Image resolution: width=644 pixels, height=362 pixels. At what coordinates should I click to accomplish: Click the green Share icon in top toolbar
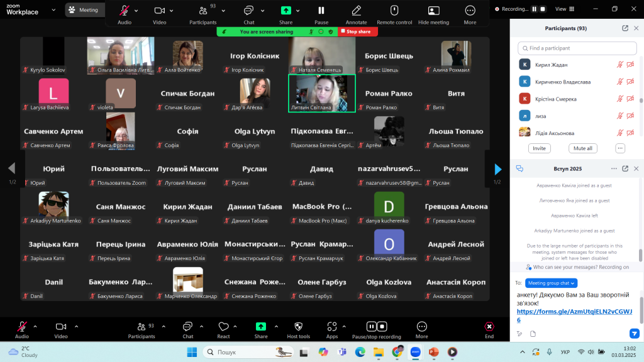tap(286, 10)
